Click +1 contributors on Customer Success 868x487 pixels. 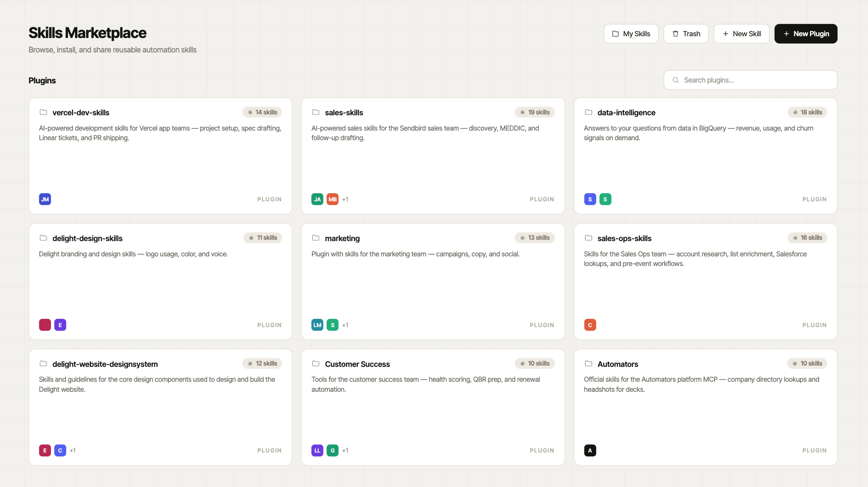point(345,450)
